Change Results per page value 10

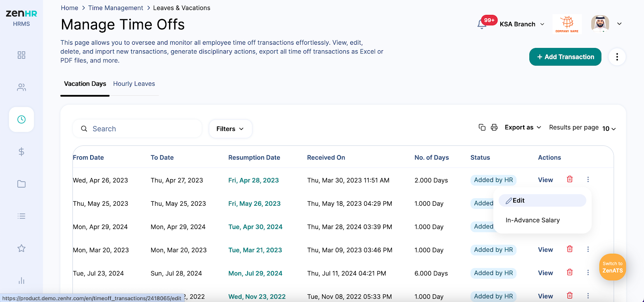(609, 128)
